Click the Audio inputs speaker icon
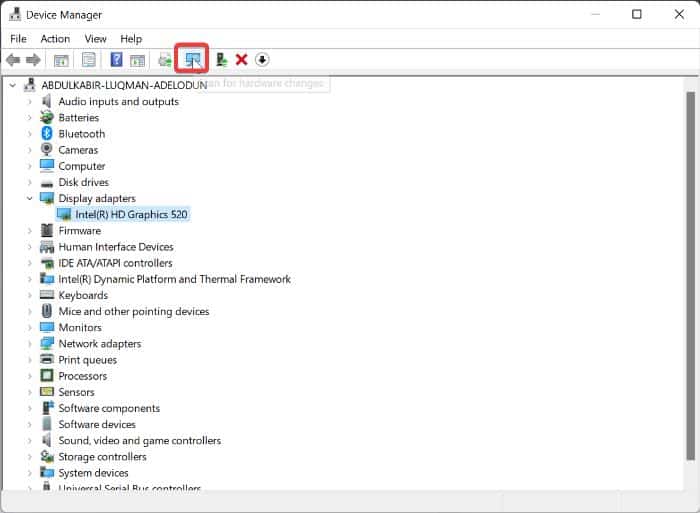Image resolution: width=700 pixels, height=513 pixels. tap(46, 101)
